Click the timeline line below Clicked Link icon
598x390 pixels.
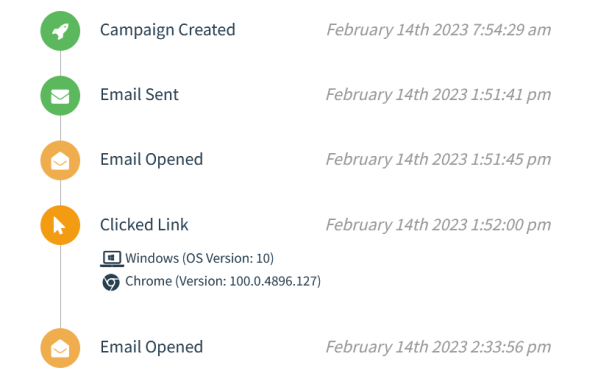pos(60,287)
